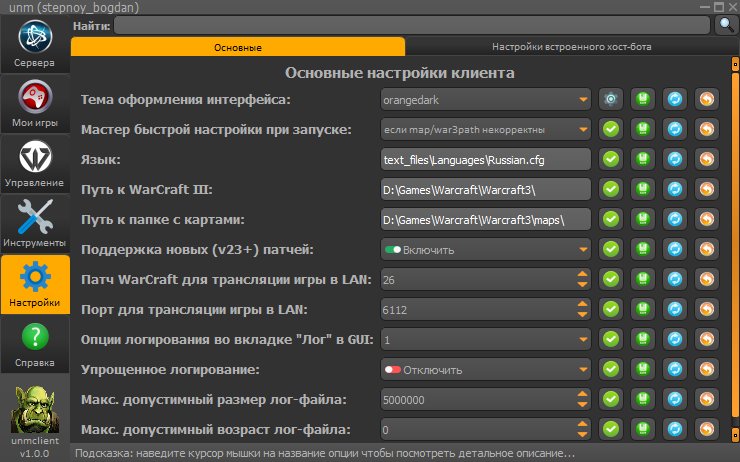This screenshot has width=740, height=462.
Task: Click the Язык path field Russian.cfg
Action: point(486,160)
